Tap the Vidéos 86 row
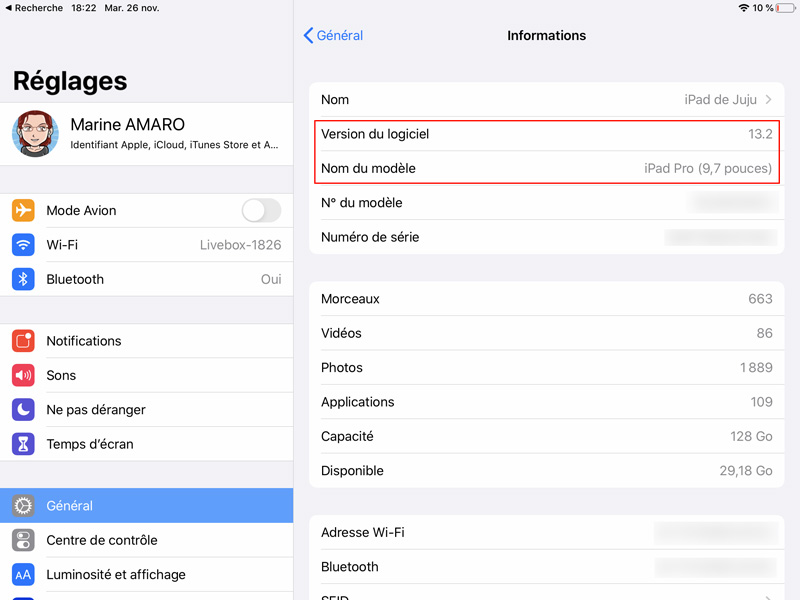Viewport: 800px width, 600px height. [546, 333]
